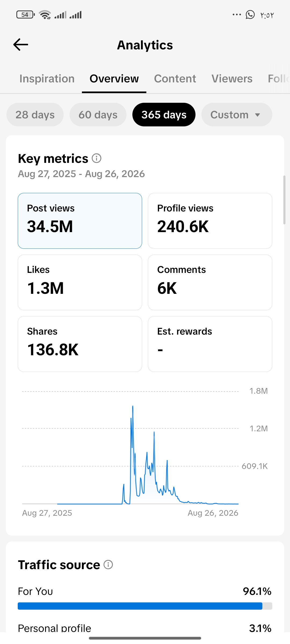Open the Viewers tab
290x644 pixels.
232,79
